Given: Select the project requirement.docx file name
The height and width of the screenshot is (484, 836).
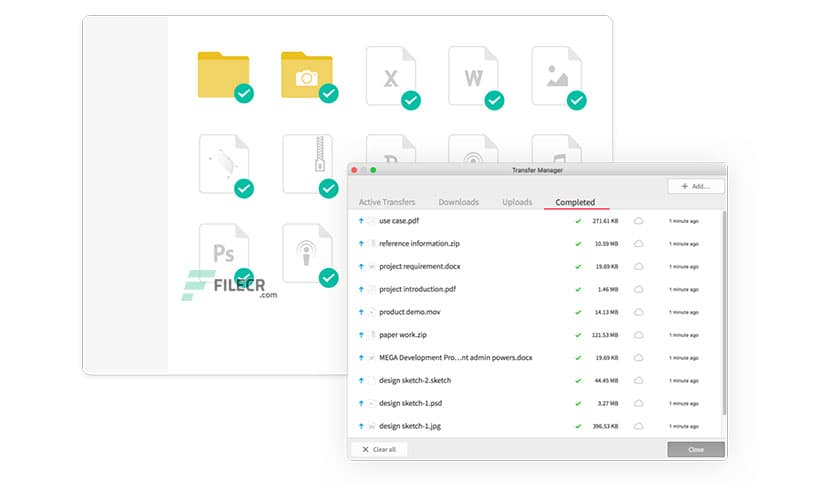Looking at the screenshot, I should pyautogui.click(x=420, y=267).
